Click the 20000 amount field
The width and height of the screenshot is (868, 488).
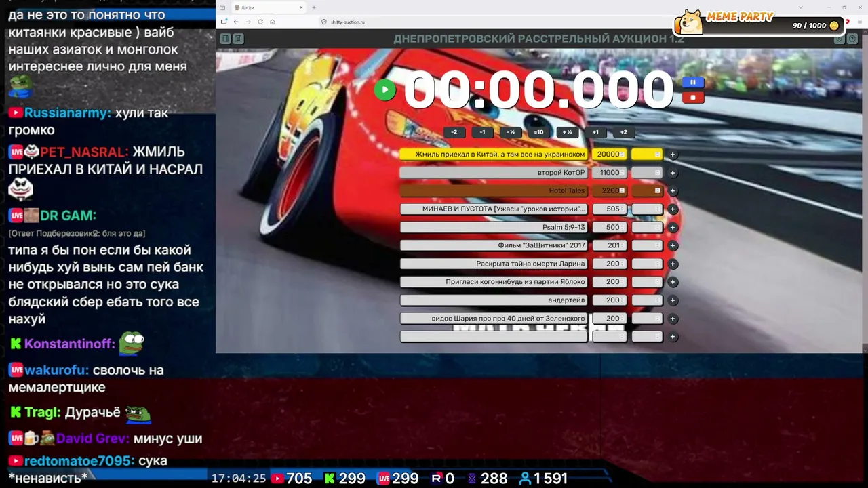[610, 155]
